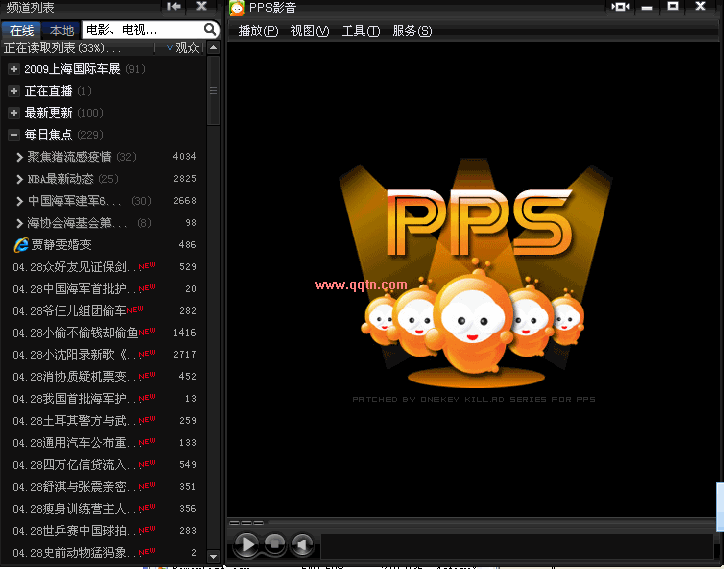
Task: Expand the 聚焦猪流感疫情 subfolder
Action: click(20, 157)
